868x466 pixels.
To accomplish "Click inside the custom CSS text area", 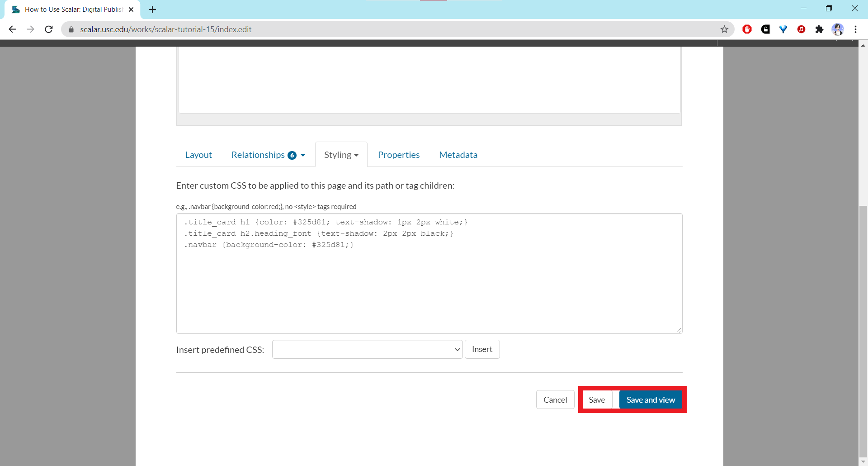I will pyautogui.click(x=429, y=285).
